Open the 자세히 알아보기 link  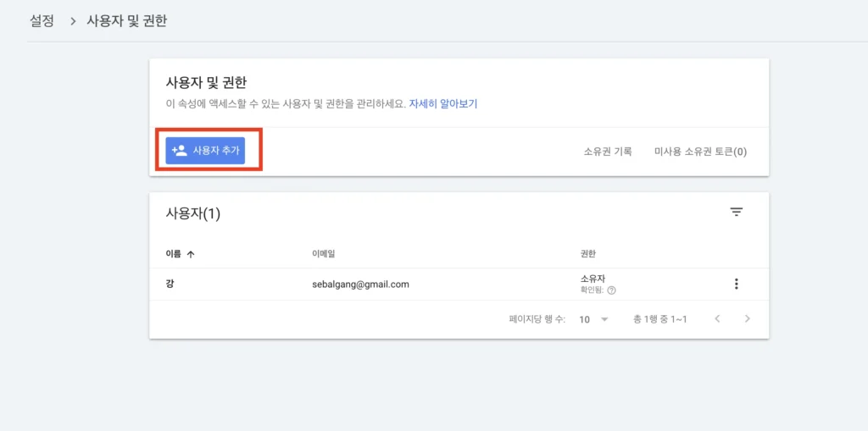(442, 104)
